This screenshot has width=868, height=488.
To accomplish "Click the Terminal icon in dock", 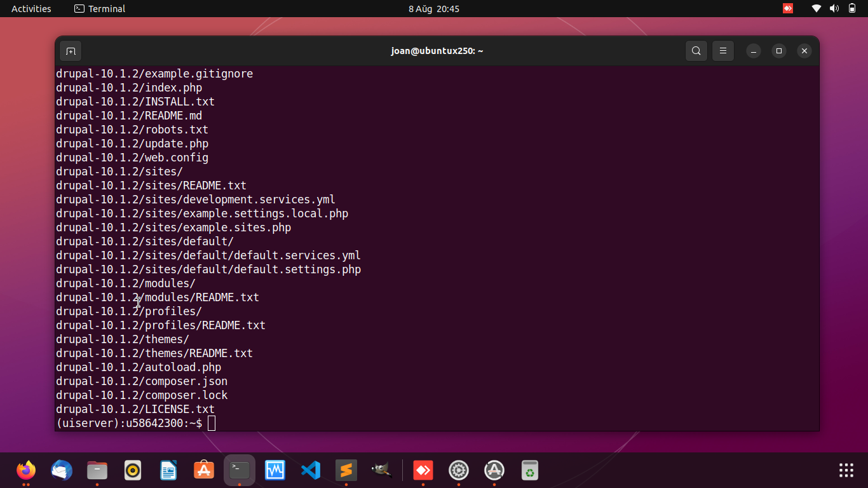I will pos(240,470).
